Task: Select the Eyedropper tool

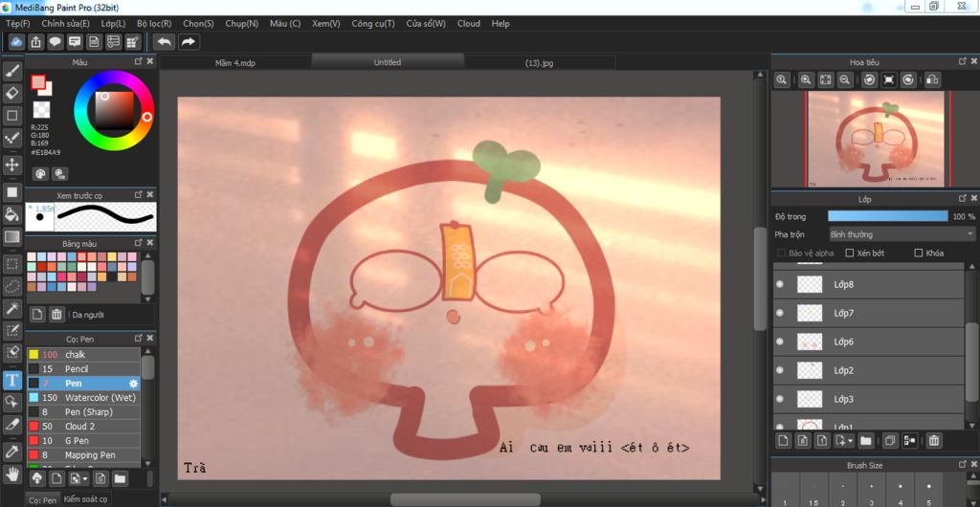Action: point(11,452)
